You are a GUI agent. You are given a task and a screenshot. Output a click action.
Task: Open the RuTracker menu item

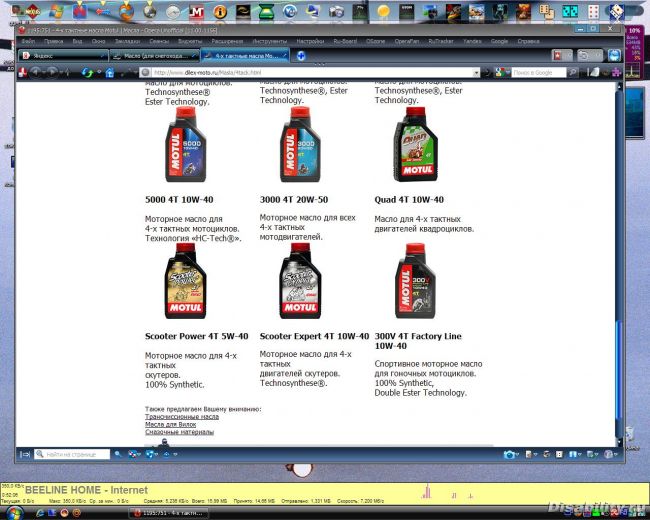tap(441, 41)
